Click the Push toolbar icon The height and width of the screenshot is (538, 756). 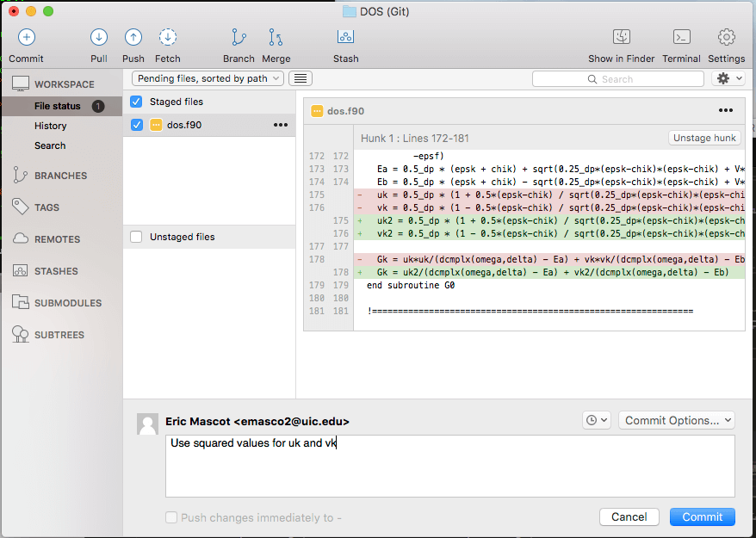point(133,37)
